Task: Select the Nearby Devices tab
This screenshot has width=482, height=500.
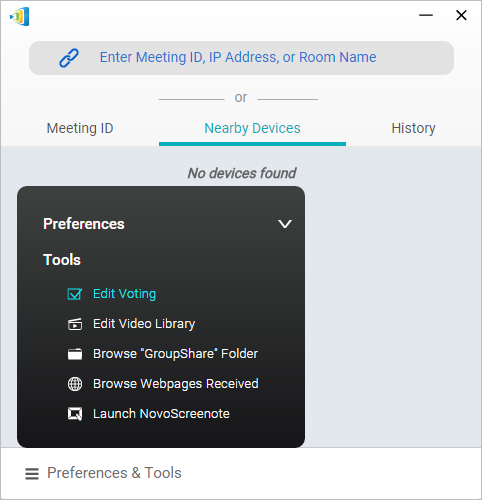Action: [x=252, y=128]
